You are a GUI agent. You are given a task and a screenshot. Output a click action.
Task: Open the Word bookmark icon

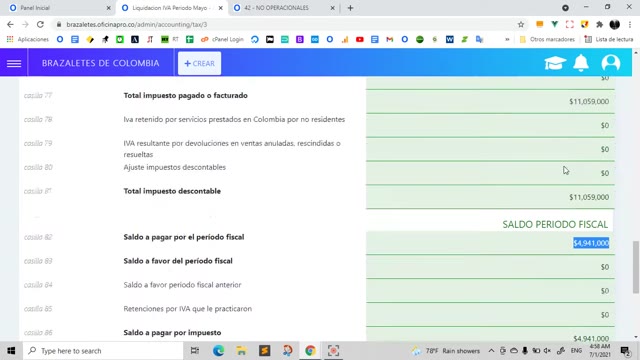[449, 39]
